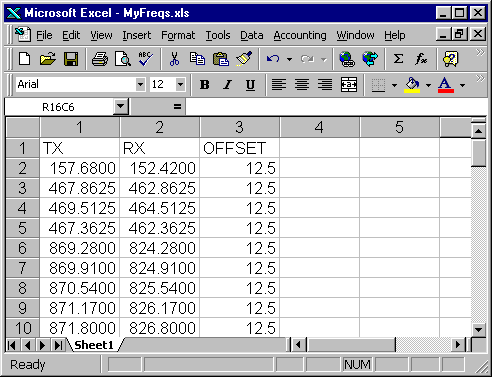Go to previous sheet tab arrow
This screenshot has height=377, width=492.
click(x=27, y=345)
